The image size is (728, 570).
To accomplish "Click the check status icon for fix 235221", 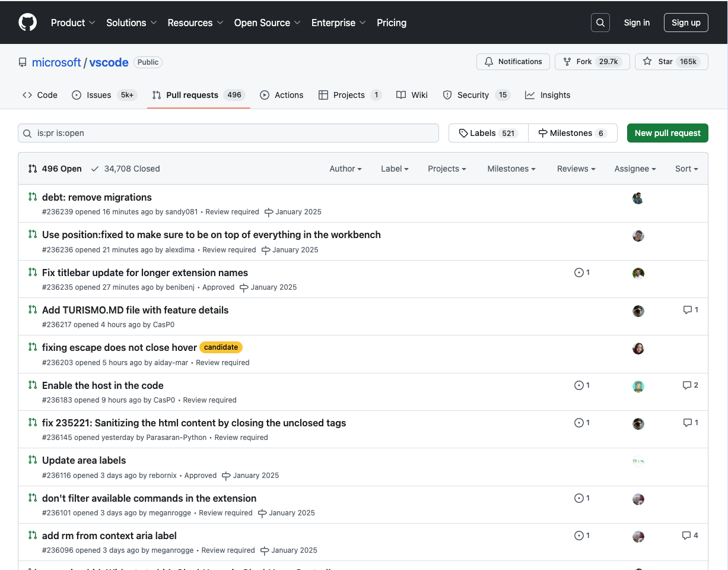I will [579, 423].
